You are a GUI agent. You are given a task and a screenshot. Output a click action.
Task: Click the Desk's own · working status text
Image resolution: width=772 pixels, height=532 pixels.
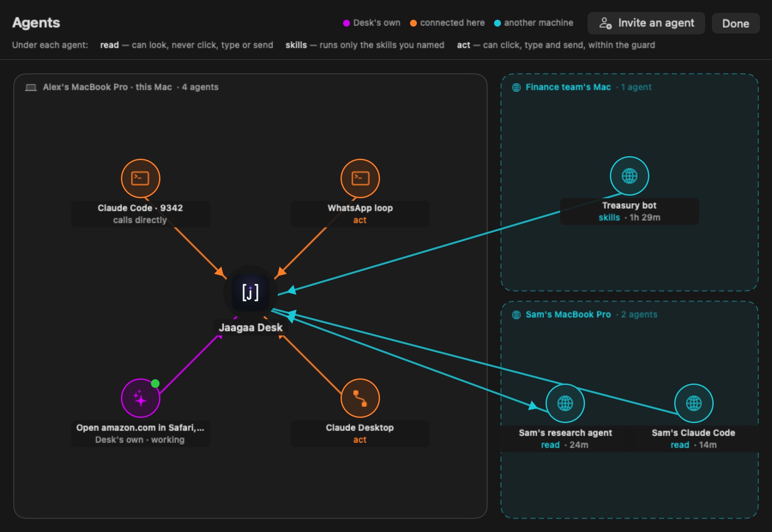click(x=140, y=440)
